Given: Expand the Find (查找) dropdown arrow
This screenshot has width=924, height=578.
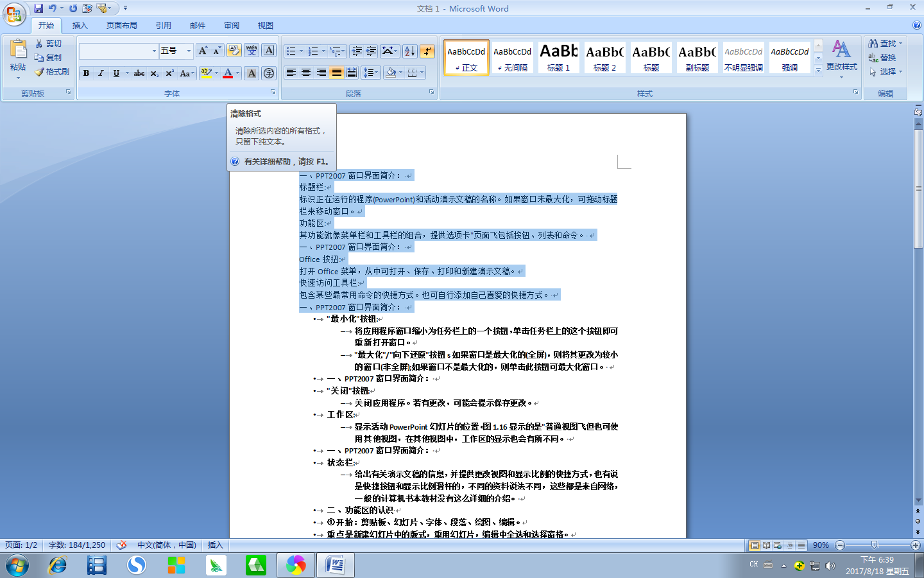Looking at the screenshot, I should [901, 44].
